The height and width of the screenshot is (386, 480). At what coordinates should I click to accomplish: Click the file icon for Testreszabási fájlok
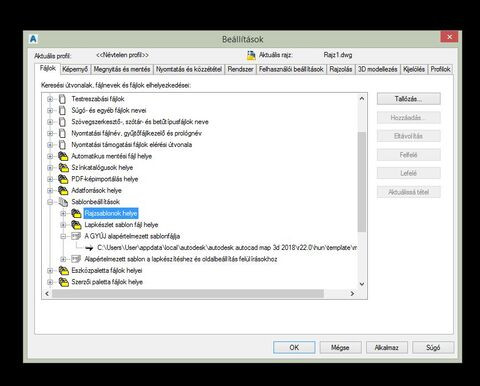click(x=62, y=99)
